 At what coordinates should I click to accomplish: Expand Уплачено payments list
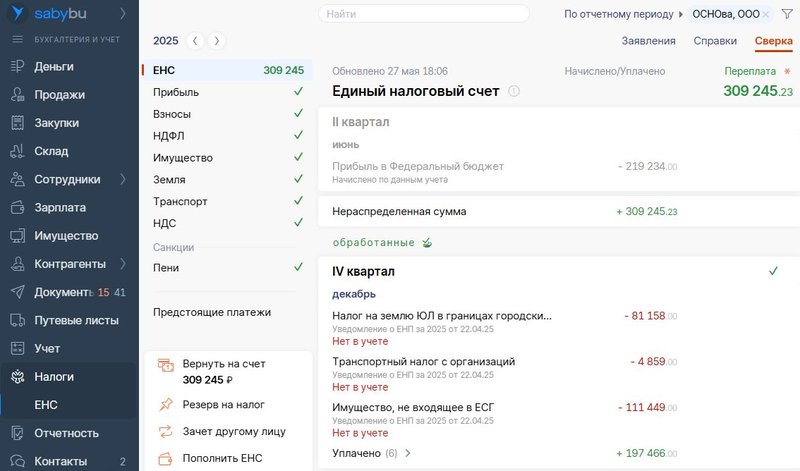407,453
